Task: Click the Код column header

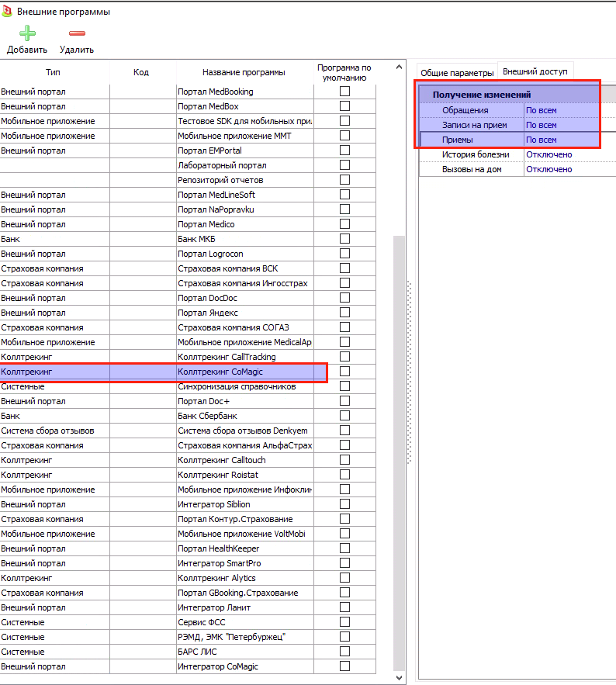Action: 141,72
